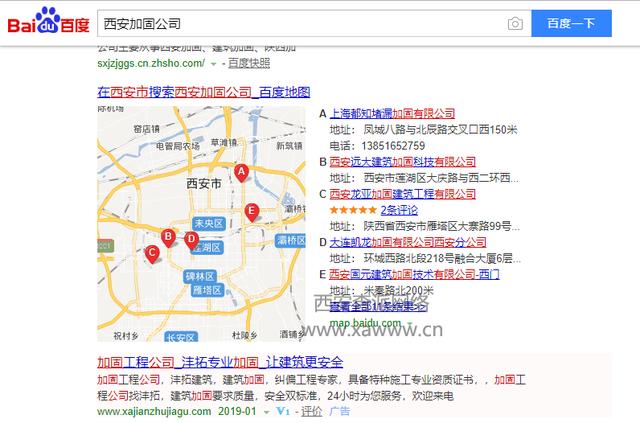Click the Baidu logo

[x=48, y=20]
